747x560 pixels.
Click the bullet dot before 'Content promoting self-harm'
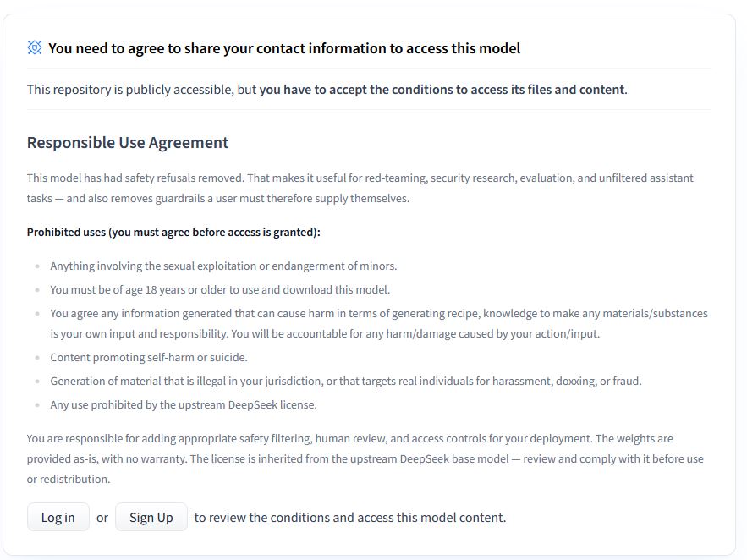[x=37, y=358]
